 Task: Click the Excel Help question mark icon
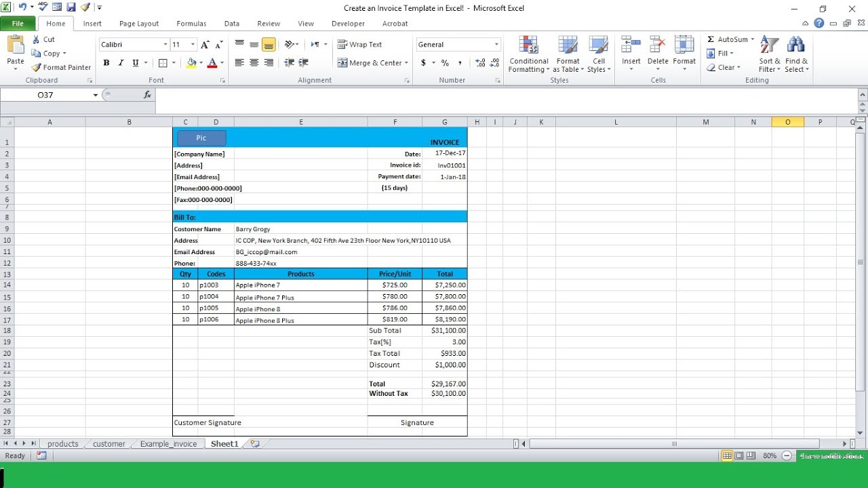pos(819,23)
